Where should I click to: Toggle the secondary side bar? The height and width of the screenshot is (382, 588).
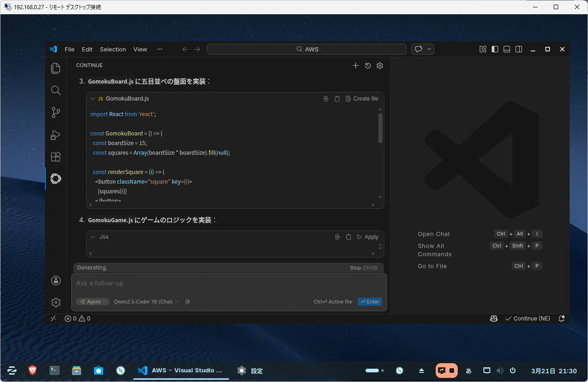point(519,49)
